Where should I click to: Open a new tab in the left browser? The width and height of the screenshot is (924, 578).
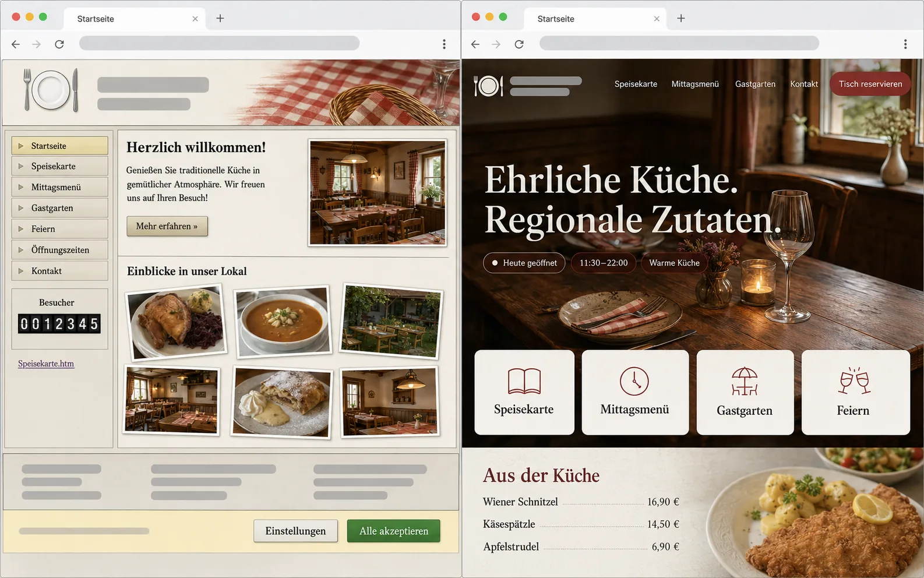[220, 19]
